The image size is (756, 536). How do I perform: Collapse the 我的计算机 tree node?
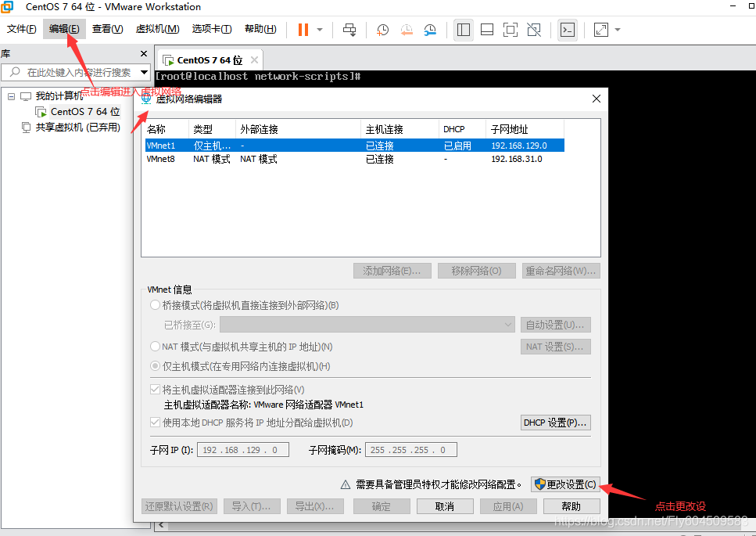click(x=12, y=96)
